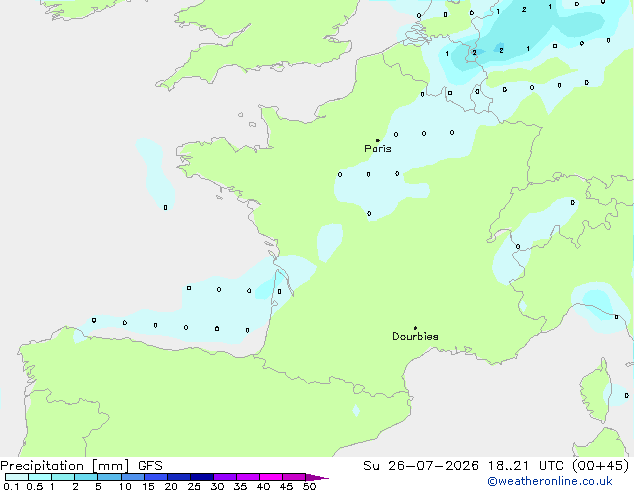Click the purple arrow tip beyond 50
The image size is (634, 490).
click(x=317, y=477)
